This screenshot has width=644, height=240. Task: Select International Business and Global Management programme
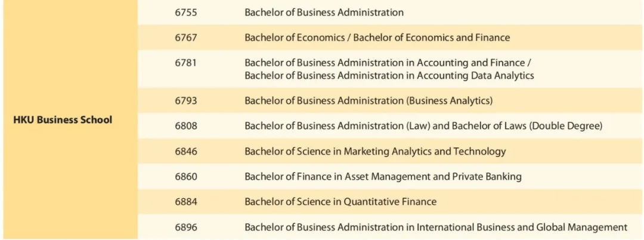pos(436,227)
